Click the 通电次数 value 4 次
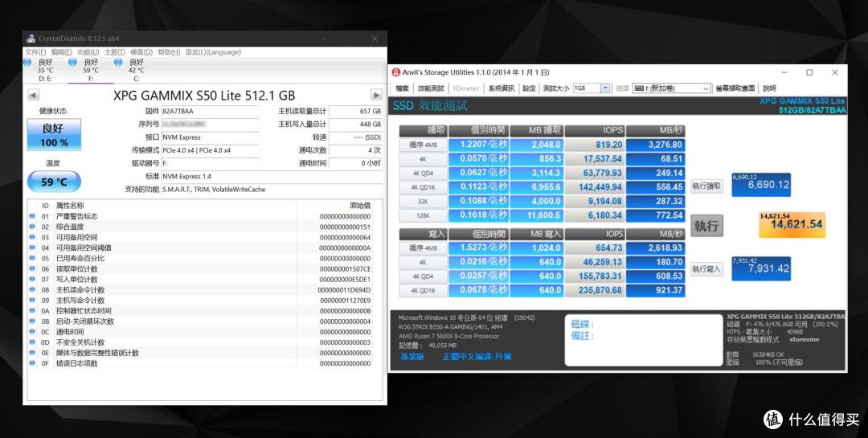 coord(355,150)
